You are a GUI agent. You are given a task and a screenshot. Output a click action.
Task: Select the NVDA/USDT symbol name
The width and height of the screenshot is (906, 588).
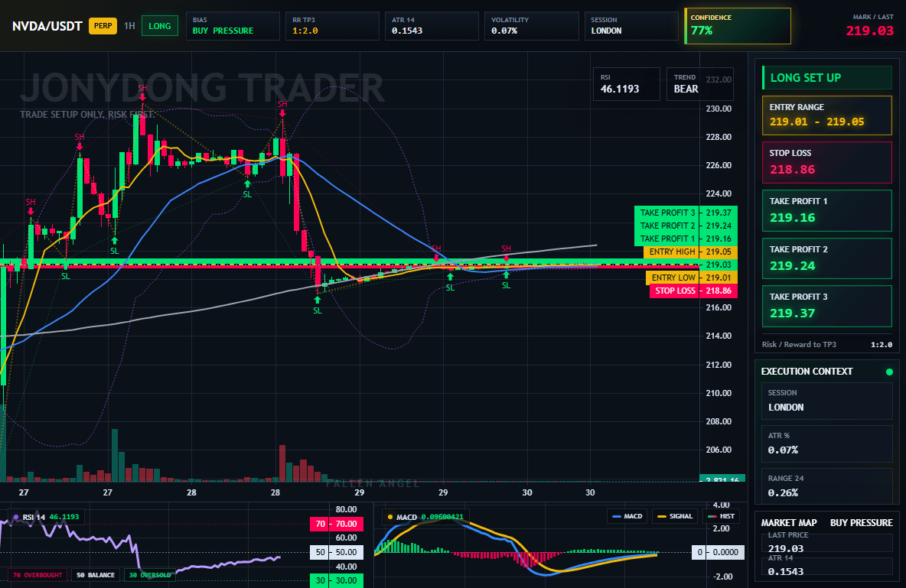coord(47,26)
